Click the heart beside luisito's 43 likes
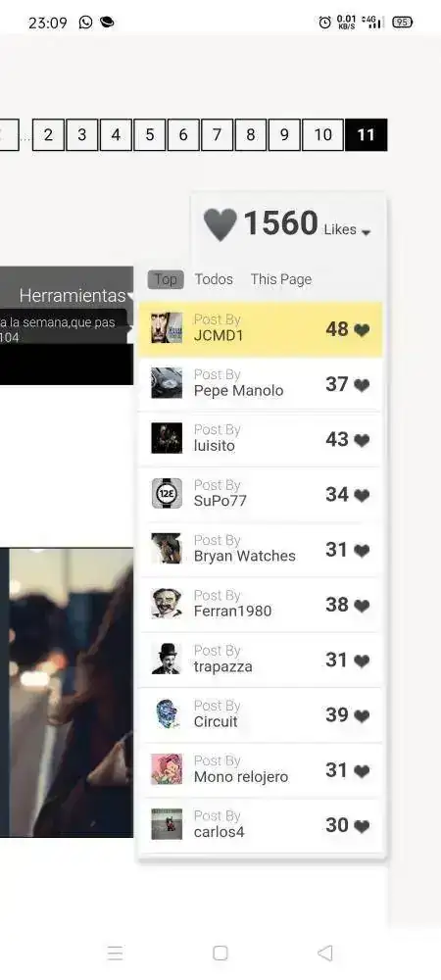Image resolution: width=441 pixels, height=980 pixels. 362,441
